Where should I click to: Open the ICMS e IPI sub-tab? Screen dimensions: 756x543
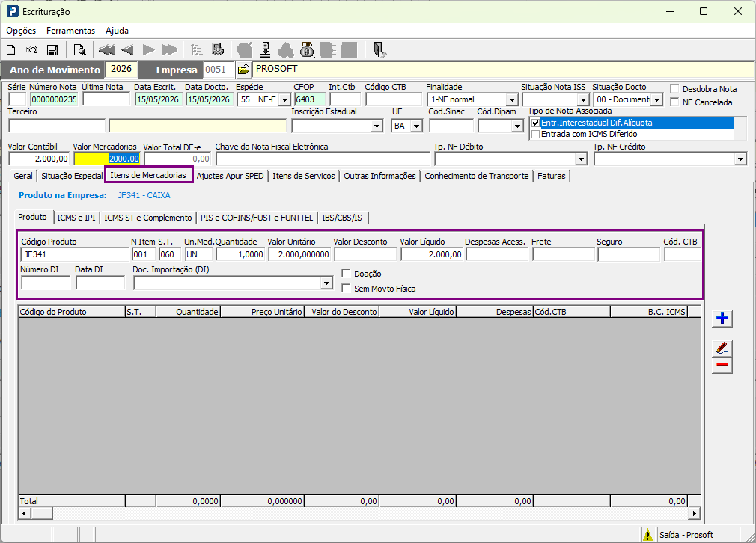click(76, 218)
